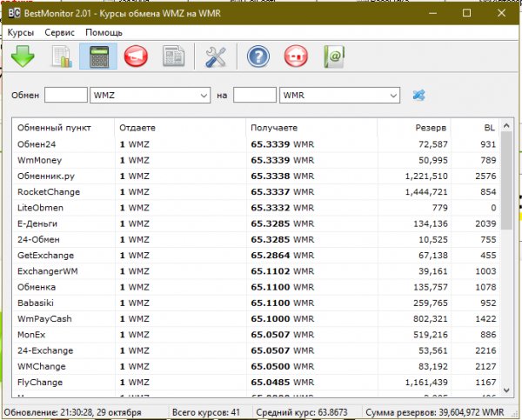Sort by Получаете column header
This screenshot has width=522, height=420.
coord(312,128)
